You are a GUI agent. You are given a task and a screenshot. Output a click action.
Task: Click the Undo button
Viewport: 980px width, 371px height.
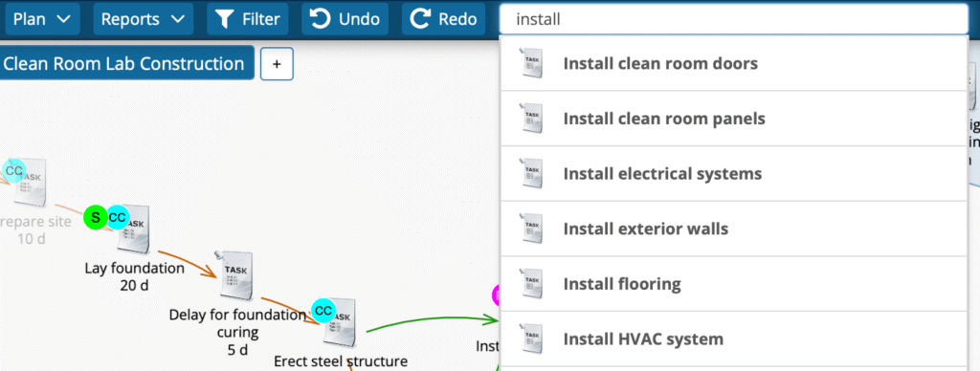(345, 19)
